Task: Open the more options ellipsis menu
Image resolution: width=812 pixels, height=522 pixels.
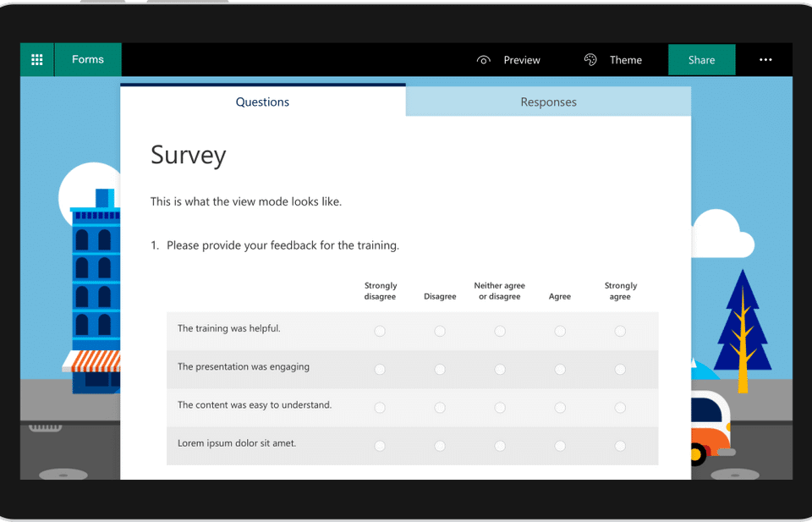Action: pyautogui.click(x=765, y=60)
